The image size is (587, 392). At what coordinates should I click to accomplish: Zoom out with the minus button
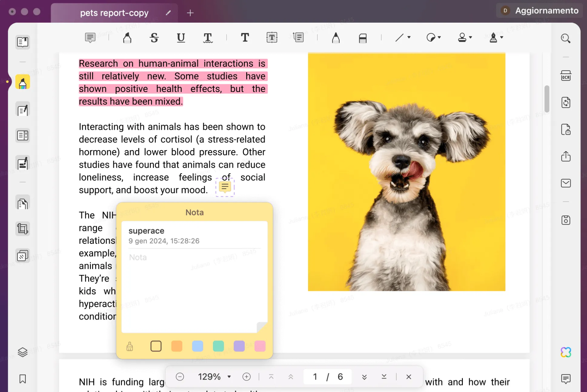180,377
